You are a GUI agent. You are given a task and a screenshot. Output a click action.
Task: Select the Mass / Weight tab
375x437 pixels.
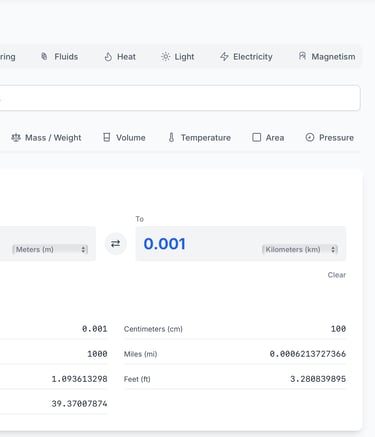pyautogui.click(x=46, y=138)
